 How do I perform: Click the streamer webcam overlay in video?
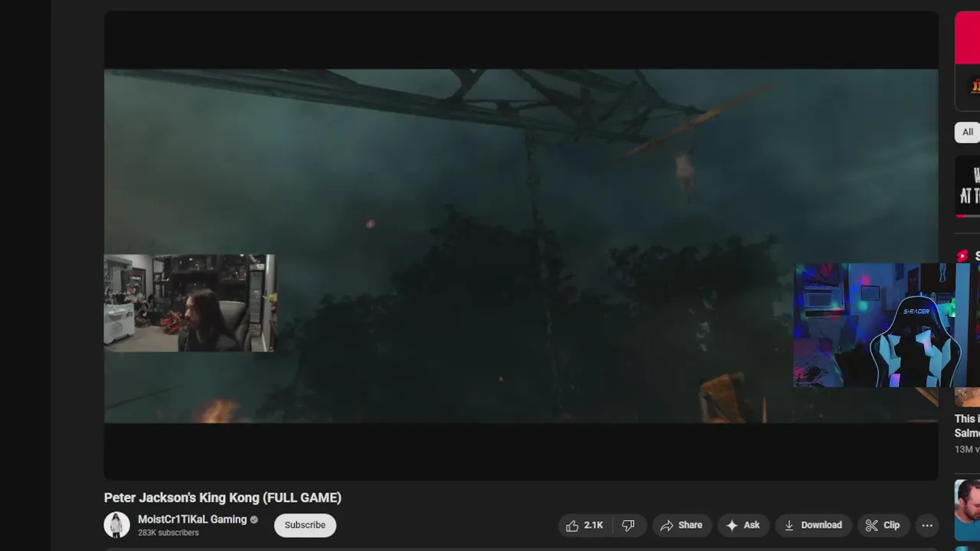(x=189, y=303)
